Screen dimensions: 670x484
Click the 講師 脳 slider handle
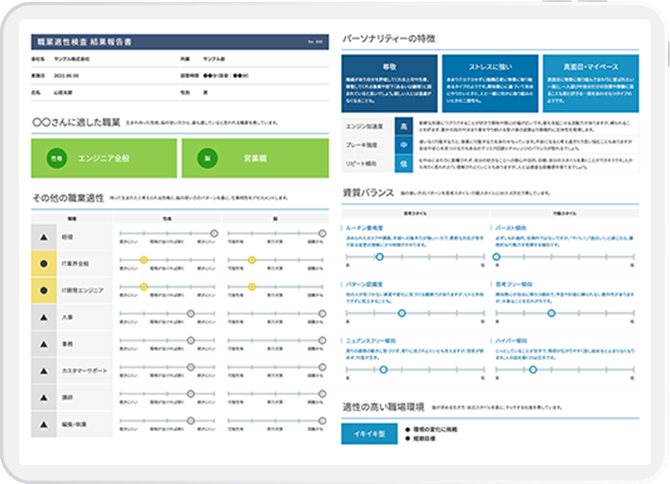pos(322,394)
